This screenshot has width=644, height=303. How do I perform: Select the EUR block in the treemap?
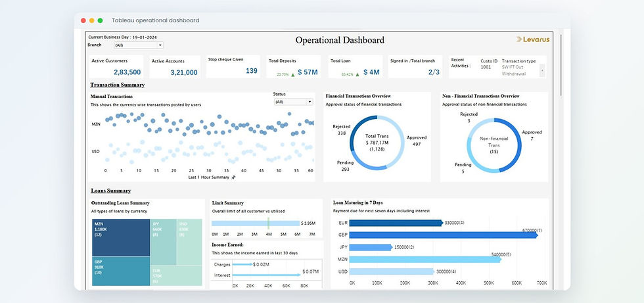(x=177, y=275)
